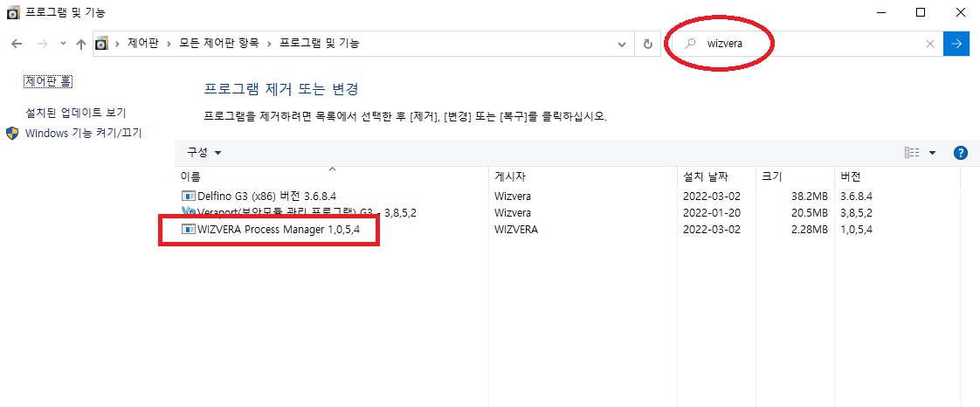The height and width of the screenshot is (407, 980).
Task: Click size 38.2MB for Delfino
Action: (x=810, y=196)
